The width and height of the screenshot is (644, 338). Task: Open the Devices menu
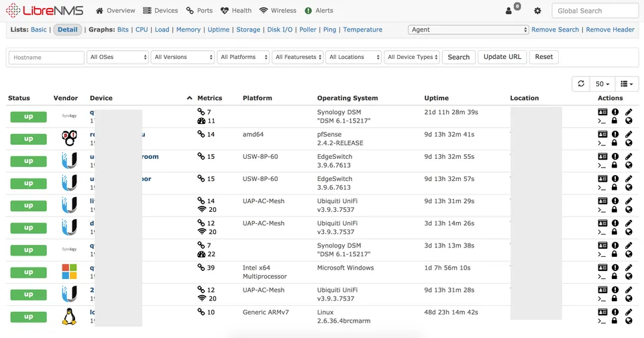tap(160, 11)
